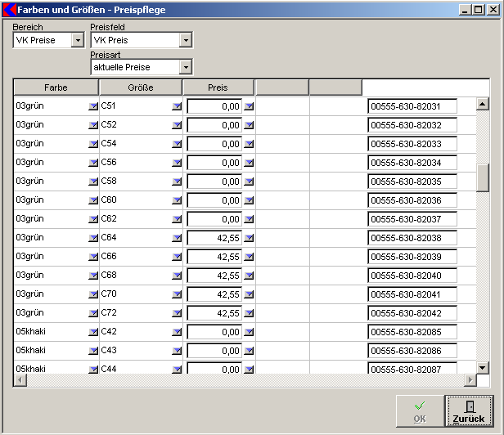Open the Preisart dropdown showing aktuelle Preise

(x=186, y=68)
